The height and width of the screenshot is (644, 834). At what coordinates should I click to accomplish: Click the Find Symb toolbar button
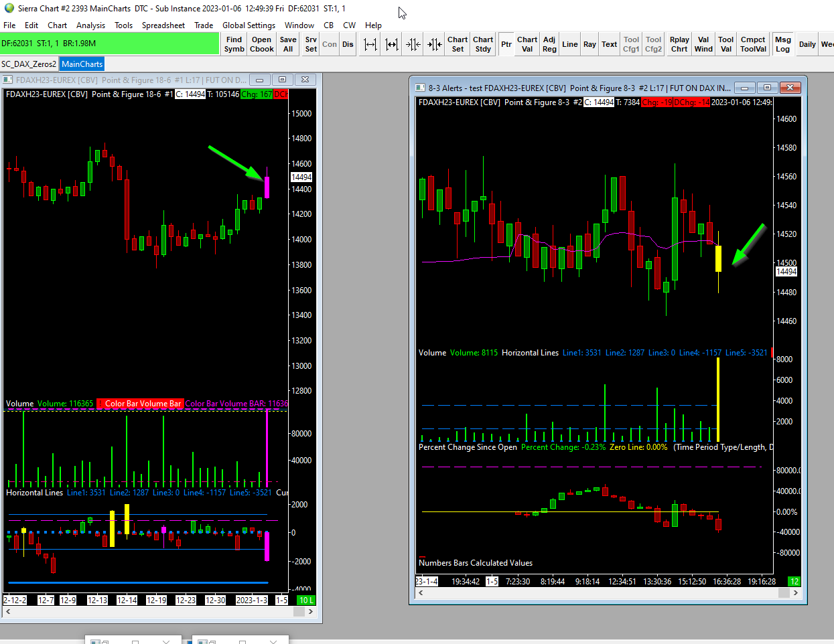234,44
